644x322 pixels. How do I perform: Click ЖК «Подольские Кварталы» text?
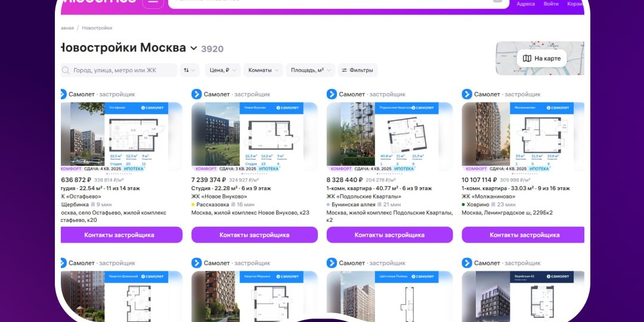[364, 196]
